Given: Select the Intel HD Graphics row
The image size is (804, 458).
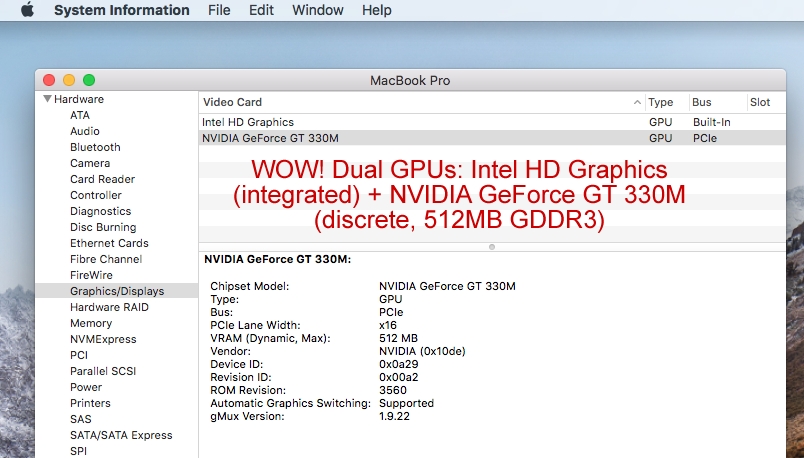Looking at the screenshot, I should (492, 122).
